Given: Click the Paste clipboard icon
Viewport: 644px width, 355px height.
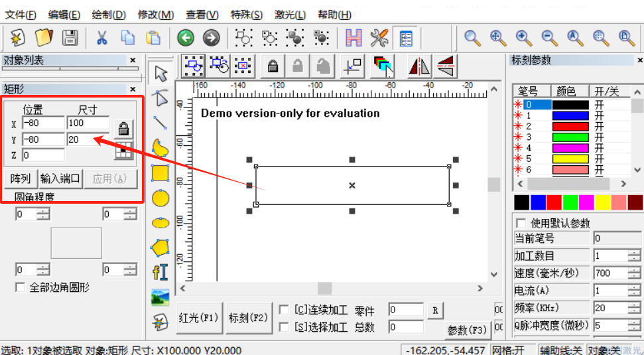Looking at the screenshot, I should 153,38.
